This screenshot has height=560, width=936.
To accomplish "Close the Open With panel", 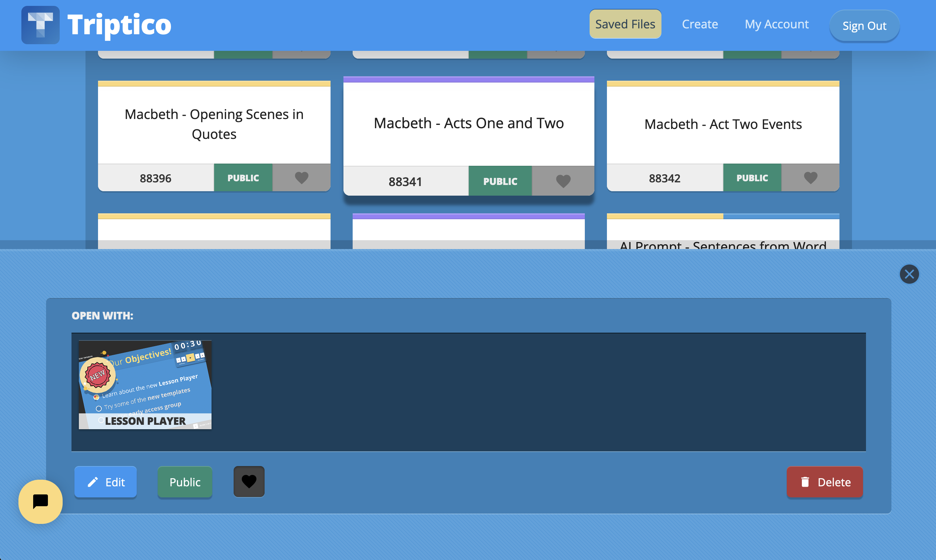I will [x=909, y=274].
